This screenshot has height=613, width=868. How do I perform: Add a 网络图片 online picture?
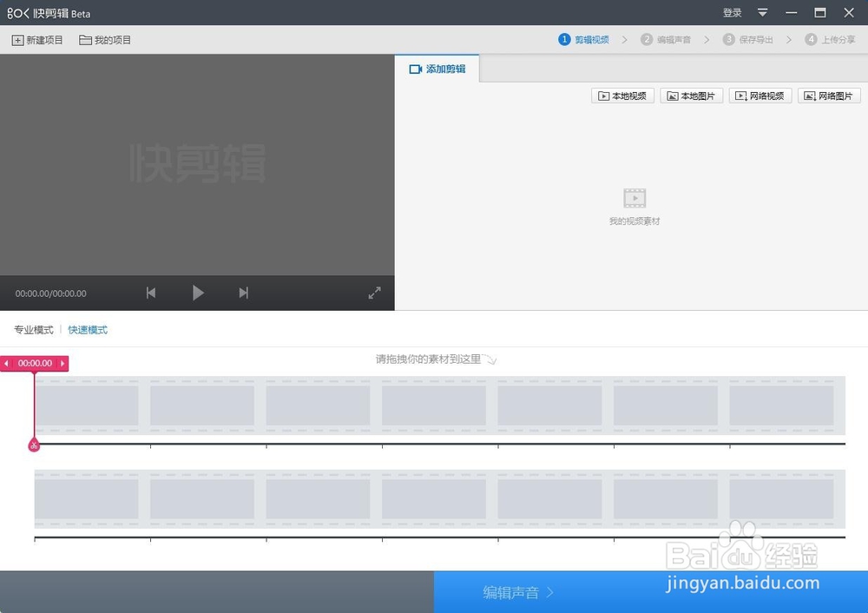tap(829, 96)
